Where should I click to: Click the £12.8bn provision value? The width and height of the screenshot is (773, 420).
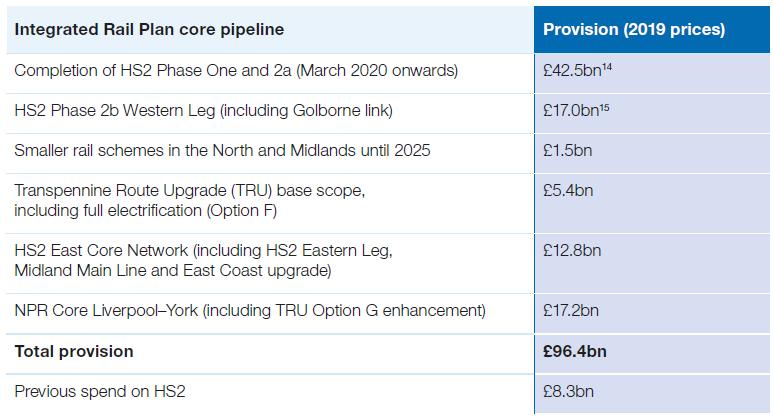click(x=572, y=251)
